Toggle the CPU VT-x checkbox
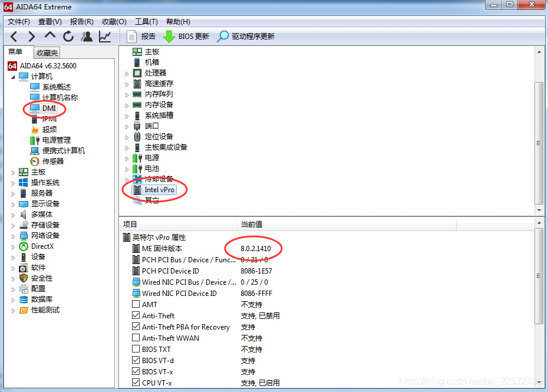This screenshot has width=548, height=392. coord(136,382)
